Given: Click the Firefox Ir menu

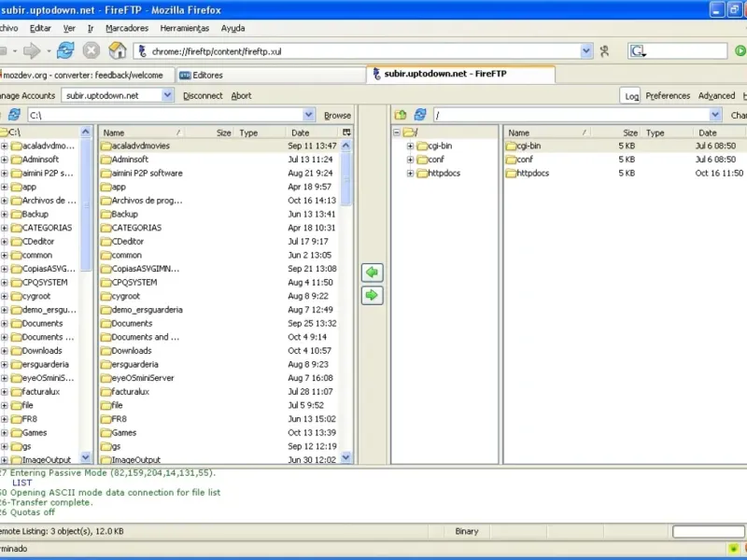Looking at the screenshot, I should (x=91, y=28).
